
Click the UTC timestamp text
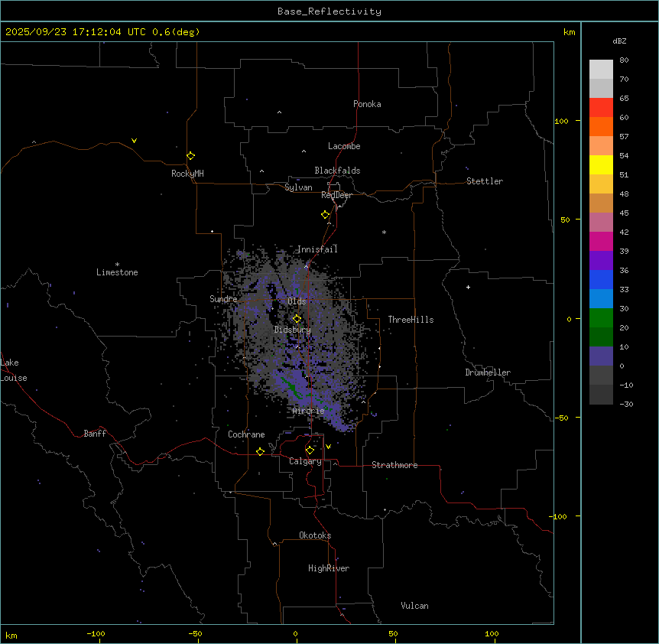click(x=102, y=32)
